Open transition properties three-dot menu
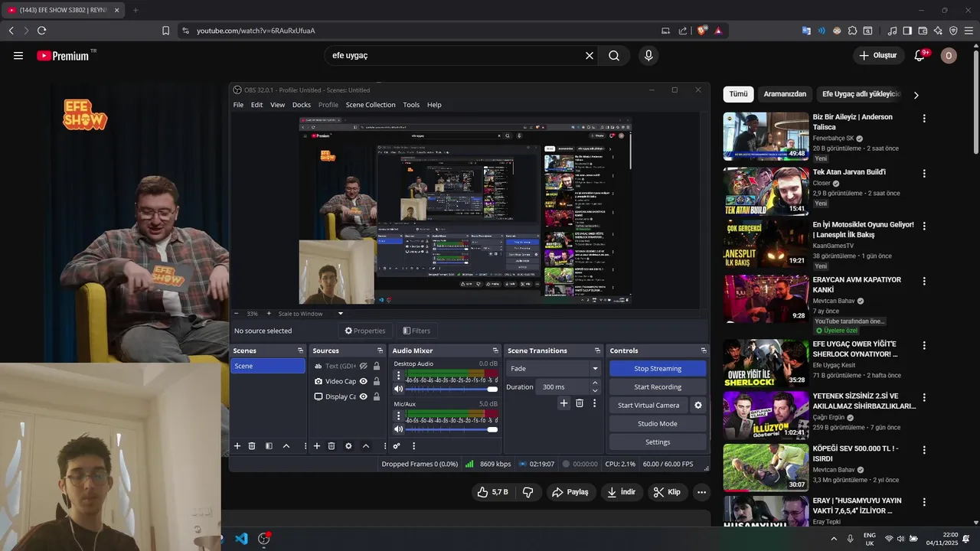Screen dimensions: 980x551 594,403
